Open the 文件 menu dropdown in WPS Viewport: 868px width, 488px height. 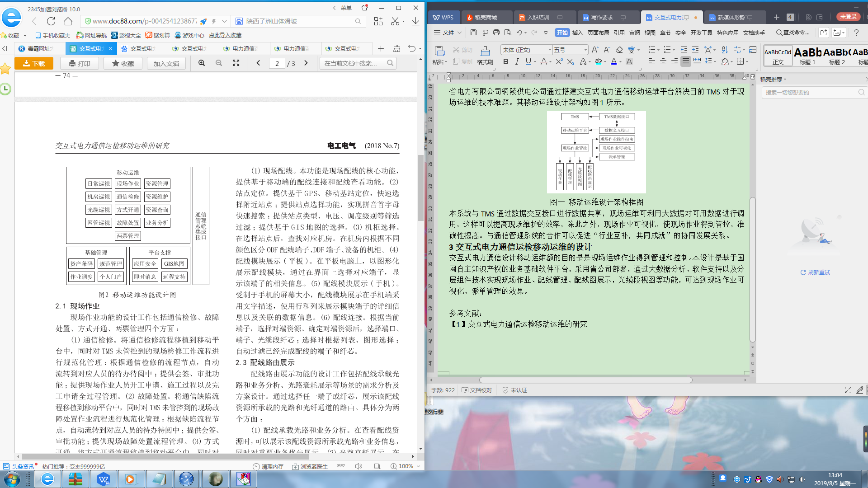(x=448, y=33)
